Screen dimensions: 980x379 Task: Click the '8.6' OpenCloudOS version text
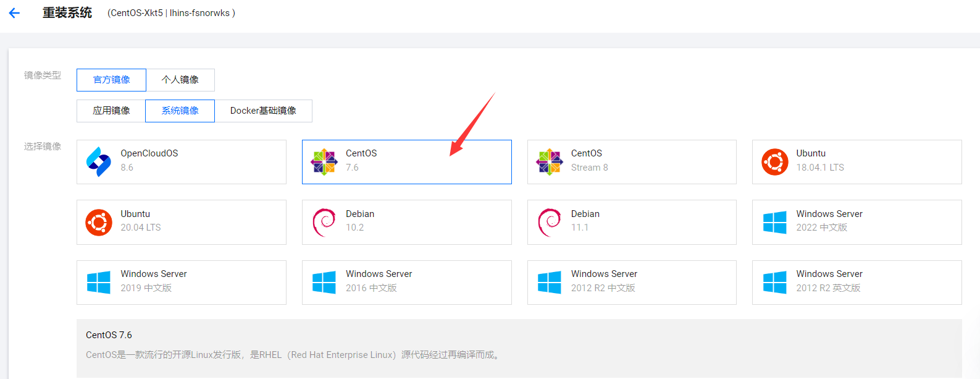(x=127, y=168)
